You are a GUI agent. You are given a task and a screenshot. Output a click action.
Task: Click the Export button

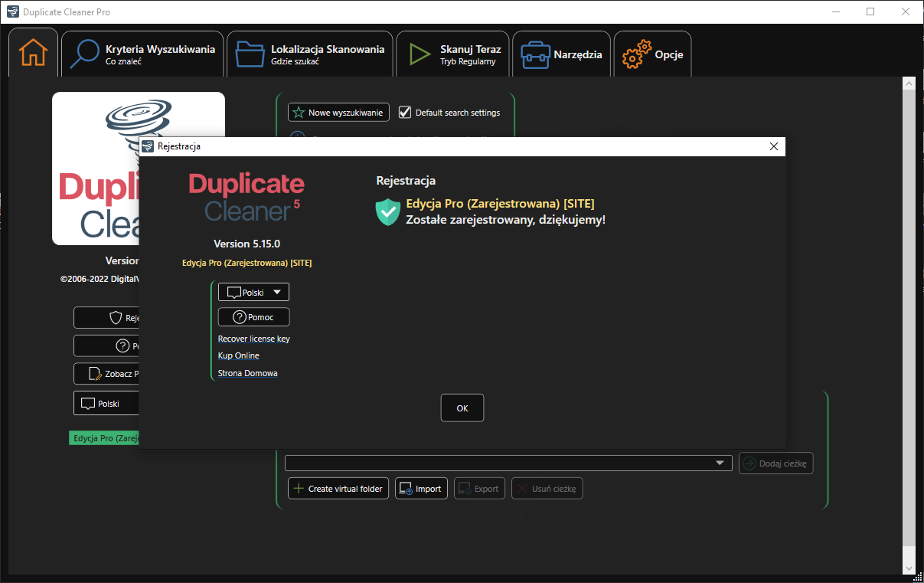click(479, 489)
